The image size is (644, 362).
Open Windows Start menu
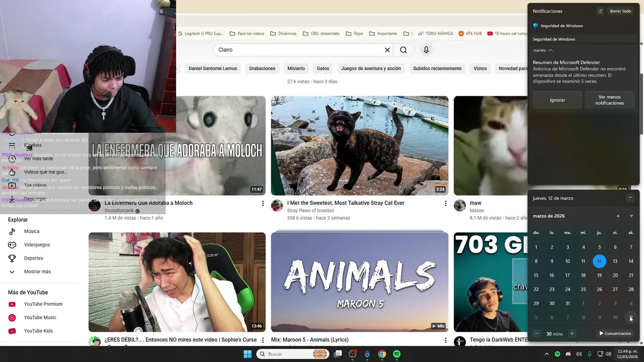[248, 354]
